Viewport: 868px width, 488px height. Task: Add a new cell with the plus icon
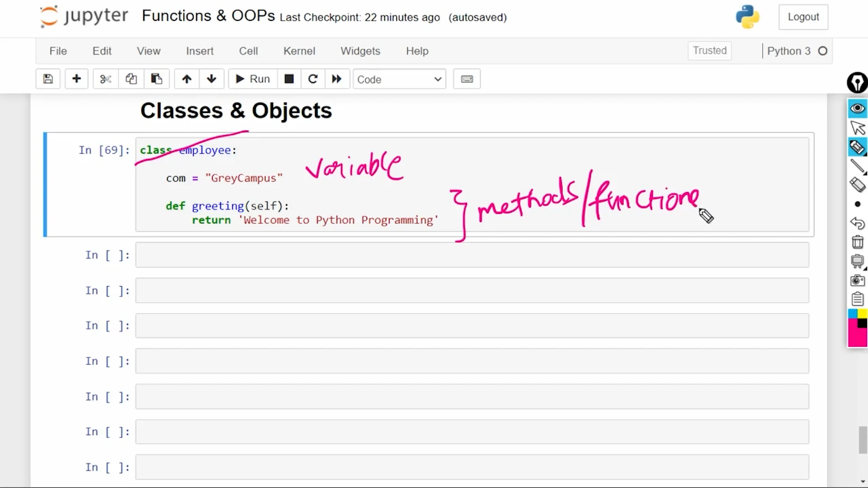click(x=76, y=79)
